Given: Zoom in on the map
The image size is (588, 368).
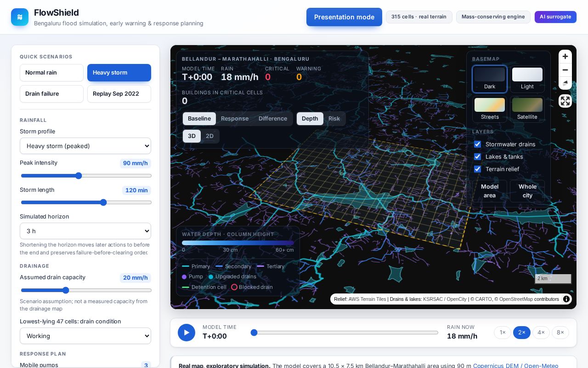Looking at the screenshot, I should (x=565, y=57).
